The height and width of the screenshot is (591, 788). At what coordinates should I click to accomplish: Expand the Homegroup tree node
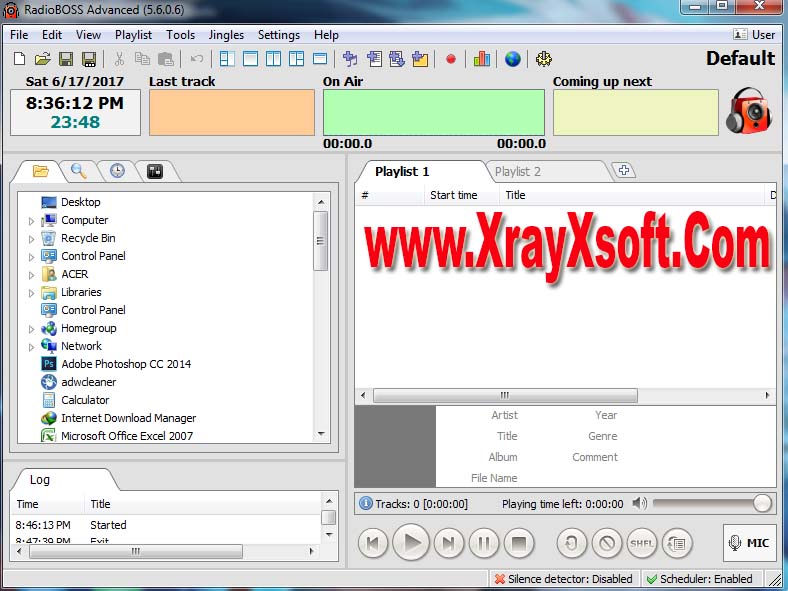click(31, 329)
